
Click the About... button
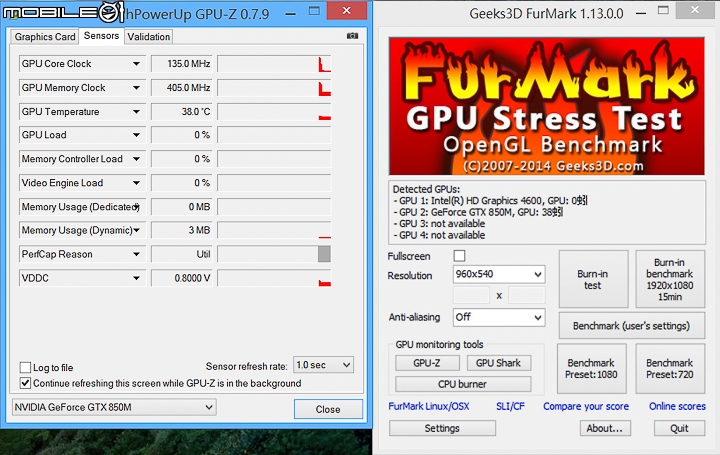pos(605,428)
